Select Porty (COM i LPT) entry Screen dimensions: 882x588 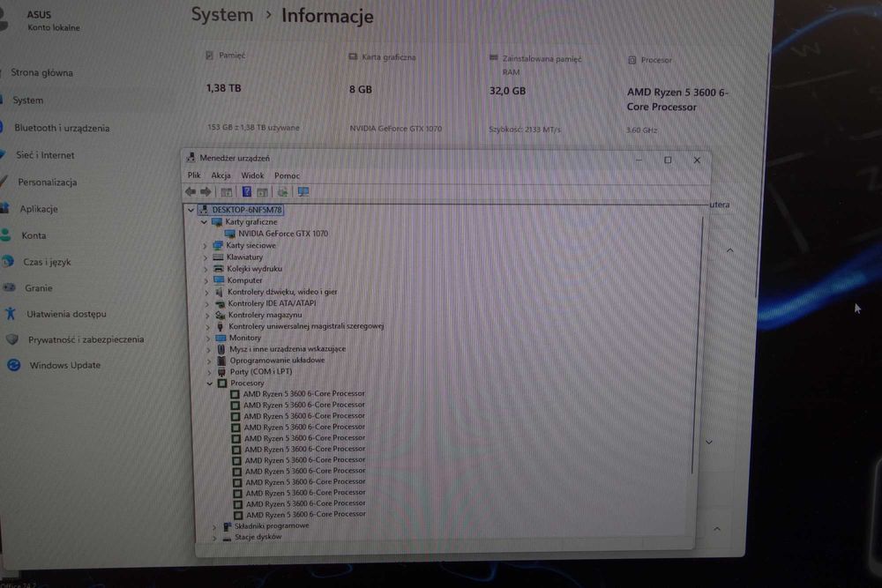coord(261,371)
